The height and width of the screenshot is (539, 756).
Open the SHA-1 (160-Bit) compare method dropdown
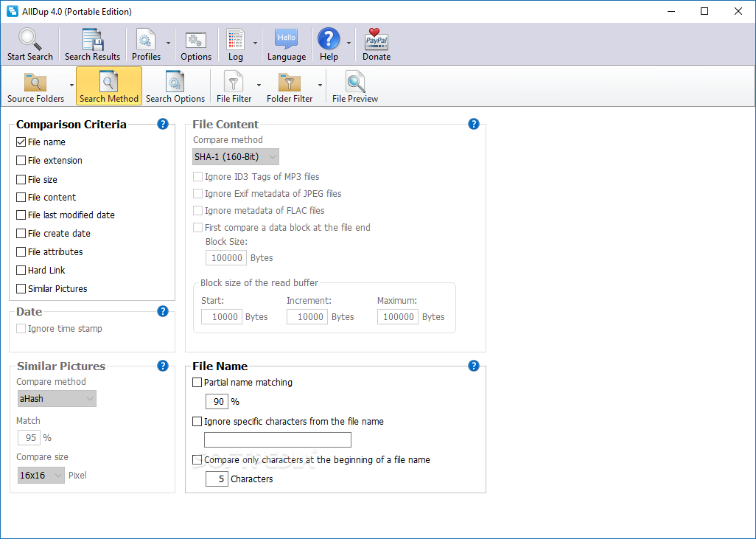(235, 157)
